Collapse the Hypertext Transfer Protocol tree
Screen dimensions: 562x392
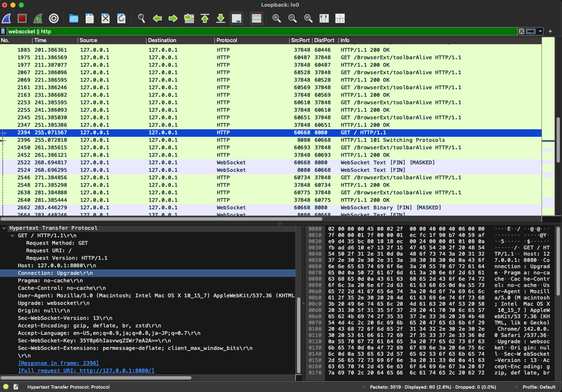coord(4,228)
